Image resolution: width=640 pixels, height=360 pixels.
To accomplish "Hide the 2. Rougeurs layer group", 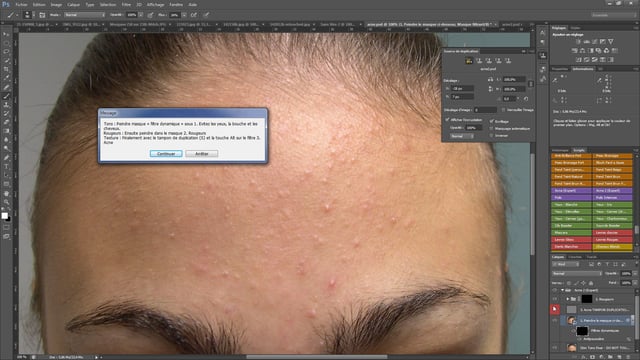I will (x=554, y=299).
